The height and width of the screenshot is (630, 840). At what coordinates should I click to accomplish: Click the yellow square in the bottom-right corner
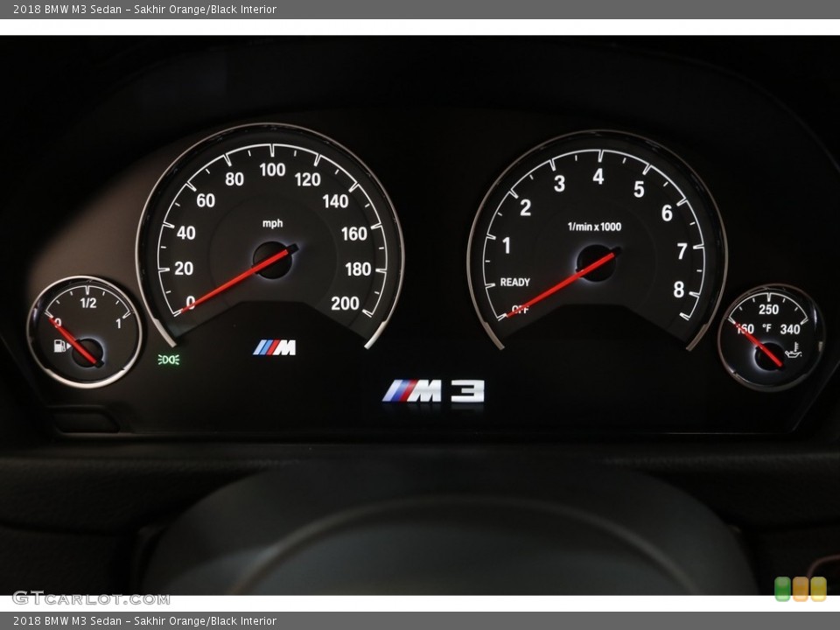(x=818, y=589)
